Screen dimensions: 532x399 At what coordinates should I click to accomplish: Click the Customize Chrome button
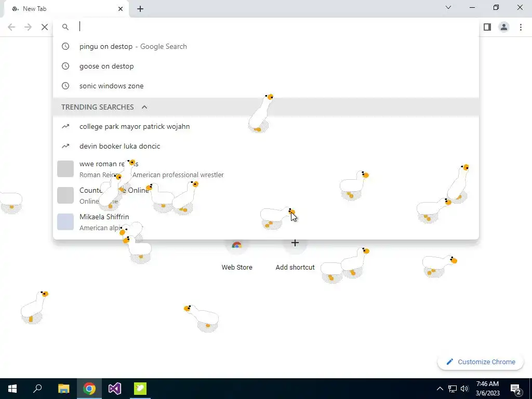point(481,362)
